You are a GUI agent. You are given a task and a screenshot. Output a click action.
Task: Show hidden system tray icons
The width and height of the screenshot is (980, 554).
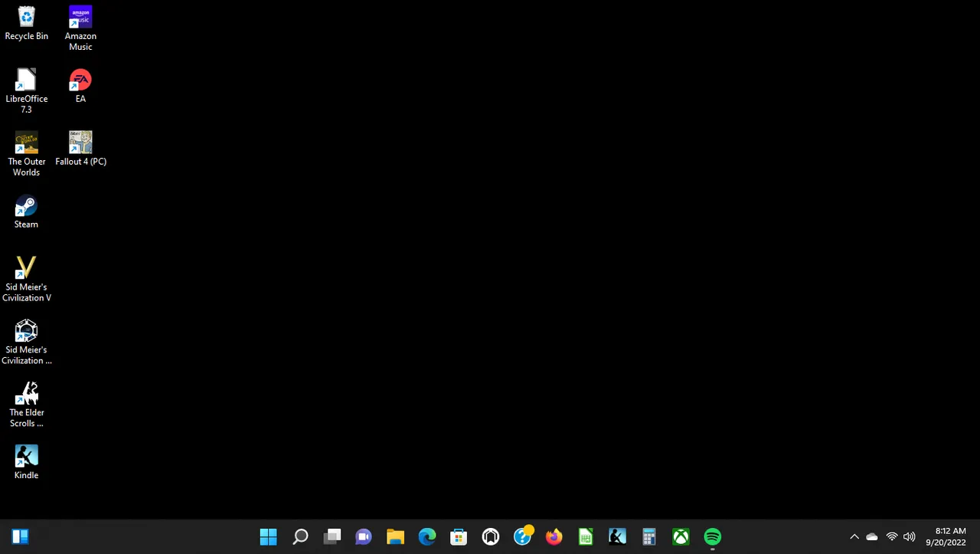[x=854, y=537]
